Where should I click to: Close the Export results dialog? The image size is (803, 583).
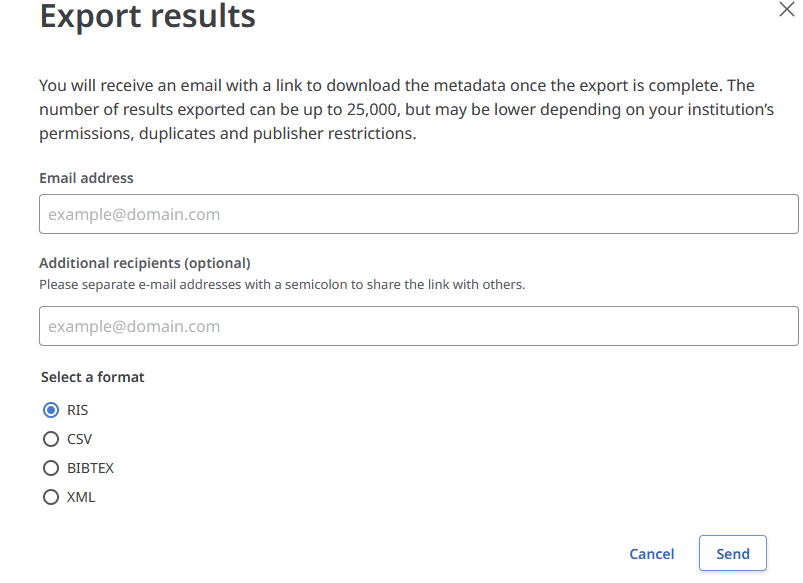coord(786,9)
